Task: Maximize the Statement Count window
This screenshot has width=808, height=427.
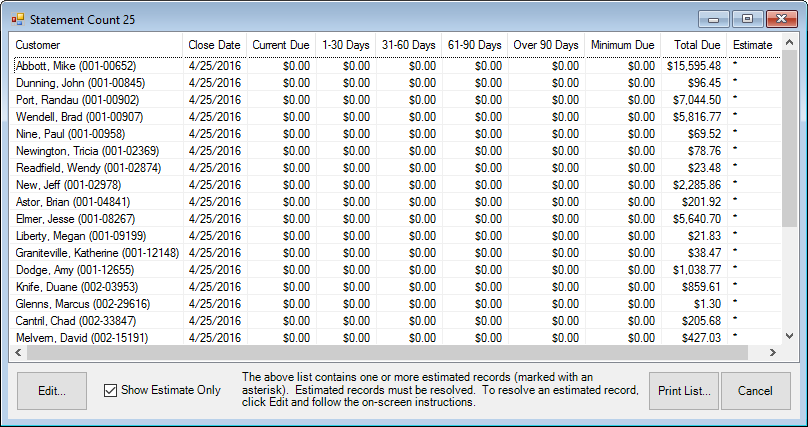Action: [x=746, y=18]
